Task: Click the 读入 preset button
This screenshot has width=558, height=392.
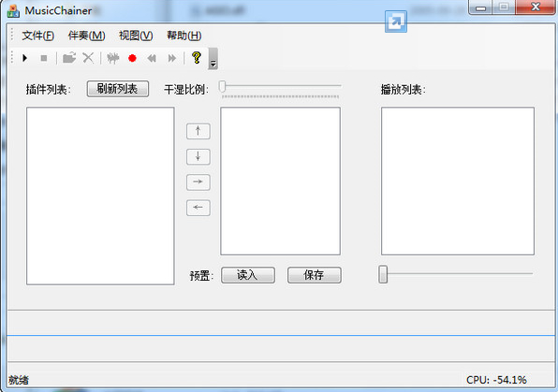Action: 248,275
